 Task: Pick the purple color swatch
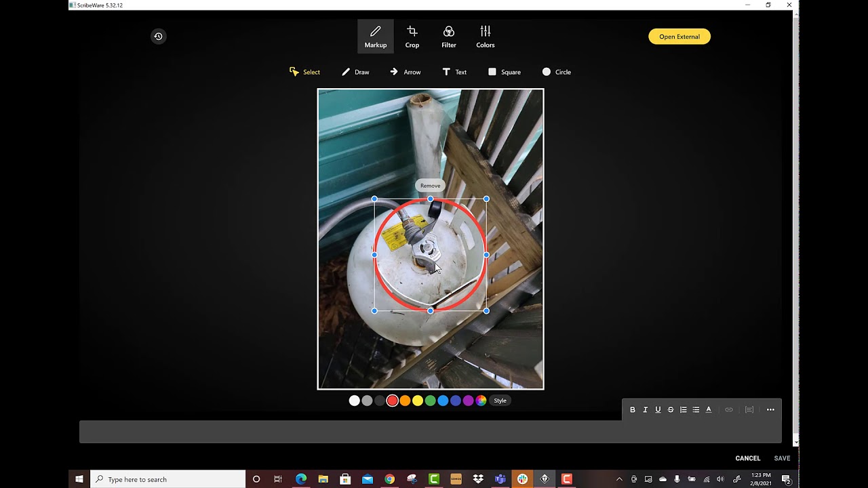coord(468,401)
